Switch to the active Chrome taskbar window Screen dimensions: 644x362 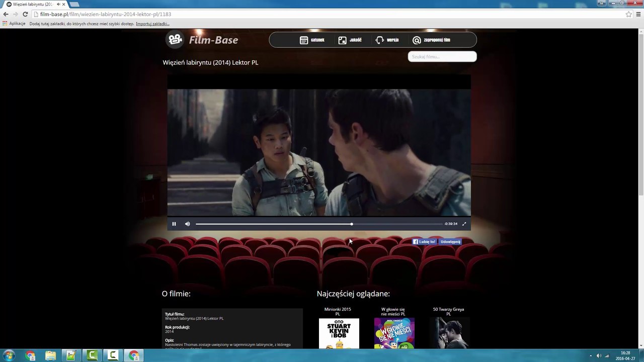pos(134,356)
